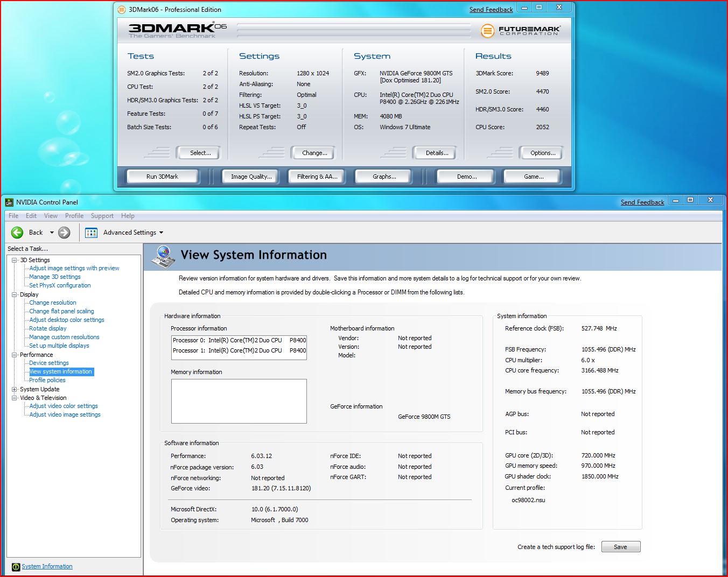The width and height of the screenshot is (728, 577).
Task: Collapse the Video & Television tree node
Action: click(x=15, y=398)
